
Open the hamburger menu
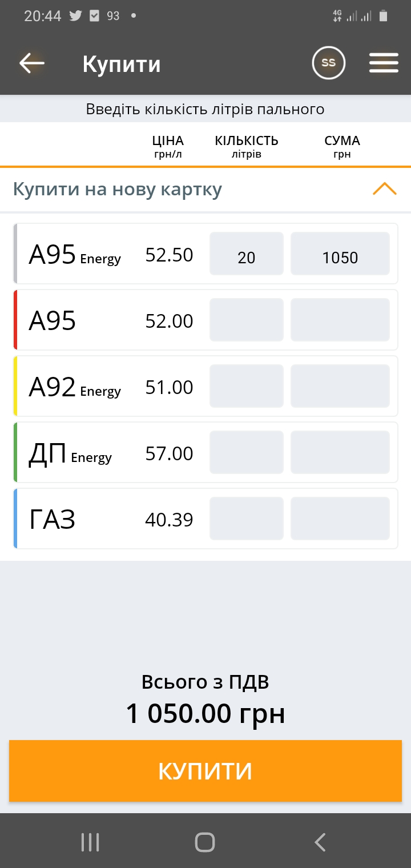coord(384,63)
